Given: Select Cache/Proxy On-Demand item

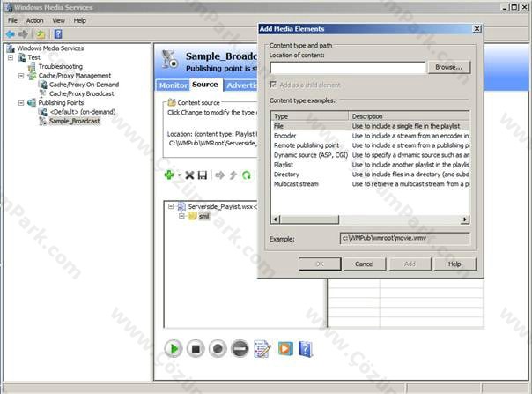Looking at the screenshot, I should pyautogui.click(x=85, y=85).
